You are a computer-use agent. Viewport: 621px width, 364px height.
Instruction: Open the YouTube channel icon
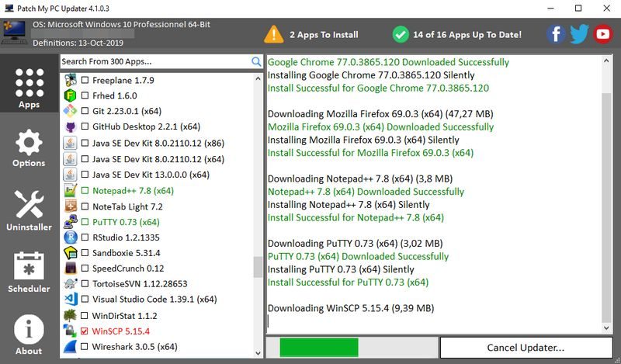603,34
